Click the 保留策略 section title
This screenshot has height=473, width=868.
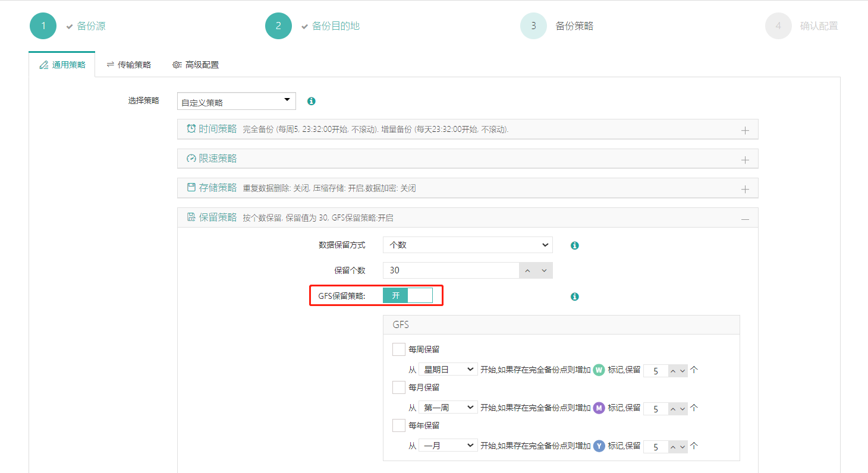coord(218,217)
